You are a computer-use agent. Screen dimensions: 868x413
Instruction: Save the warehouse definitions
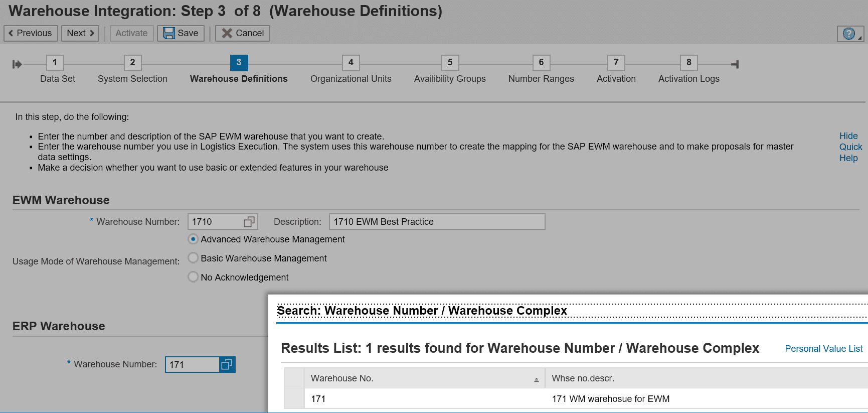(x=181, y=33)
